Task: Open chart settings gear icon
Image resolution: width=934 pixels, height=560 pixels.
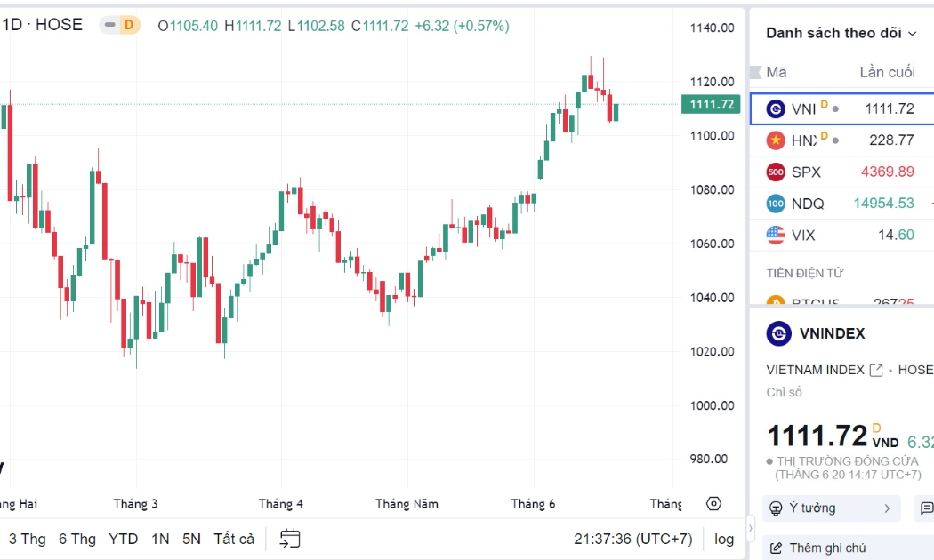Action: (713, 503)
